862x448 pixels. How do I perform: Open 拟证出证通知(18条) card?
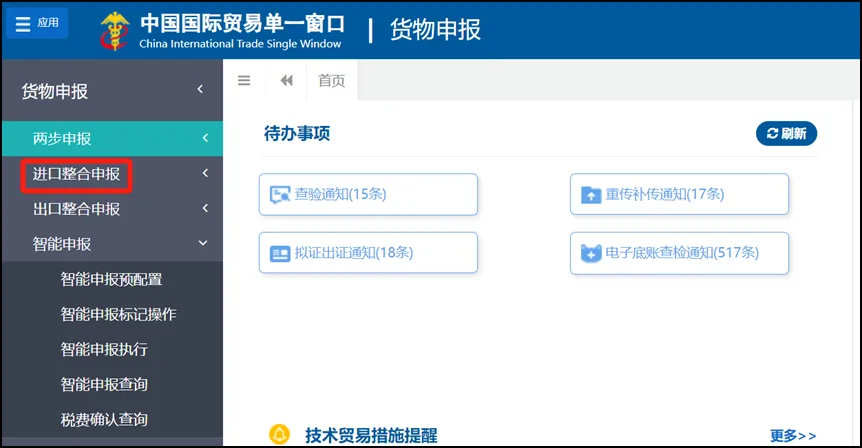[368, 253]
